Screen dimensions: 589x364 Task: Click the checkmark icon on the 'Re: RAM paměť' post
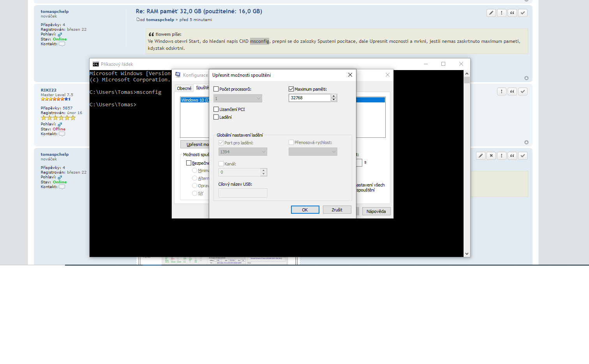(523, 13)
